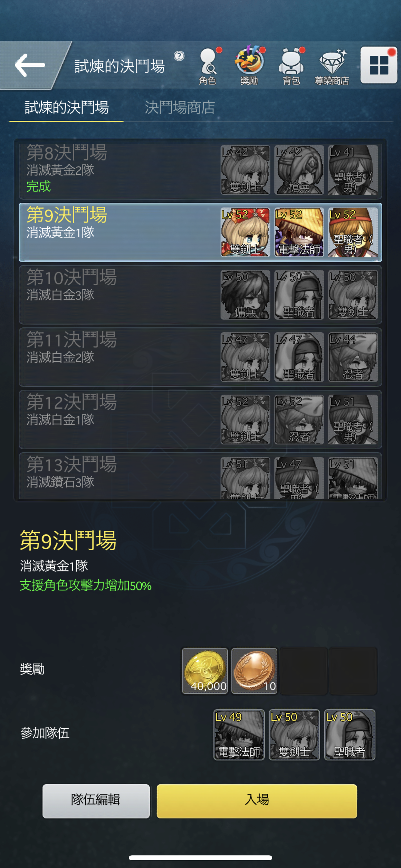Tap the 入場 enter button
Screen dimensions: 401x868
[x=257, y=801]
